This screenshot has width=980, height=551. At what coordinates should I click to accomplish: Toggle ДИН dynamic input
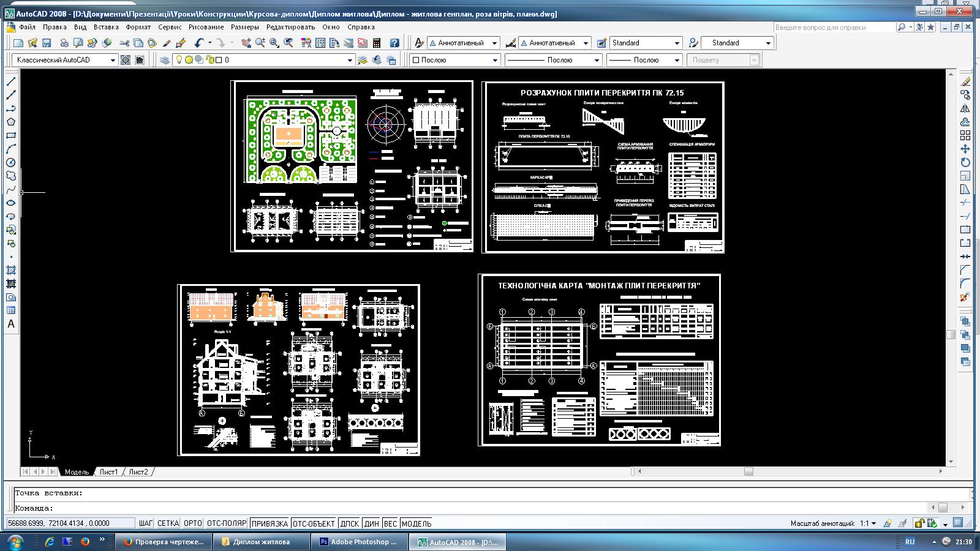click(x=372, y=523)
